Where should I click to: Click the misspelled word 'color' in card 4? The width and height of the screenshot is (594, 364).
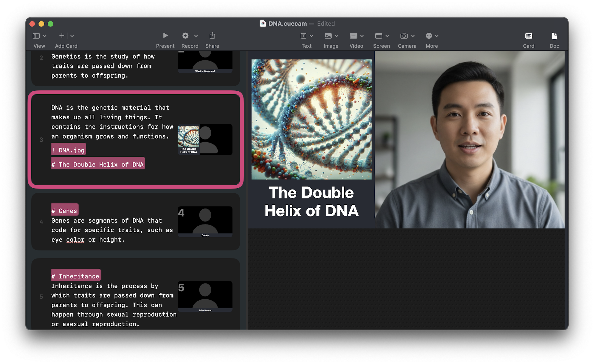coord(75,240)
